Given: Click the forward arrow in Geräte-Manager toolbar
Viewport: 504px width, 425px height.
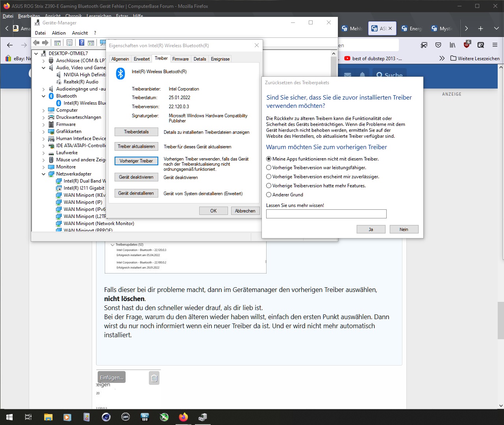Looking at the screenshot, I should [45, 43].
